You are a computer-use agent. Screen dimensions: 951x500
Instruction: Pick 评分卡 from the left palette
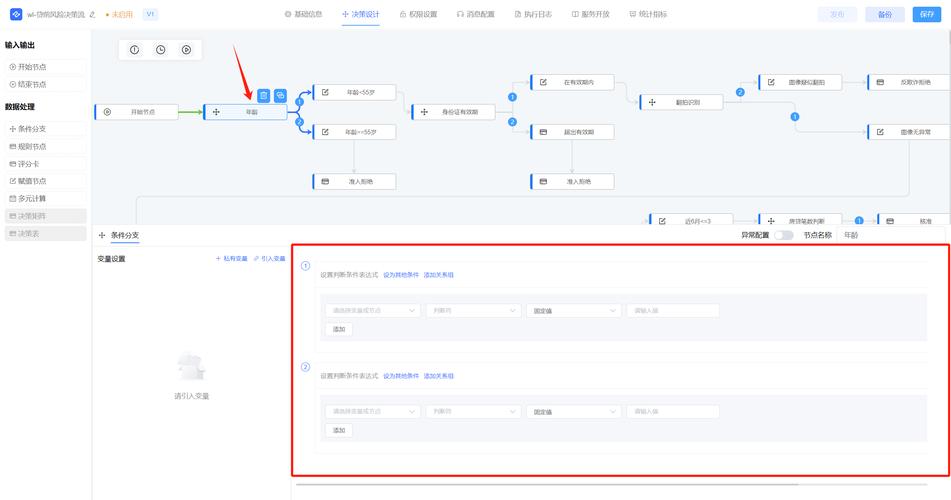tap(45, 164)
